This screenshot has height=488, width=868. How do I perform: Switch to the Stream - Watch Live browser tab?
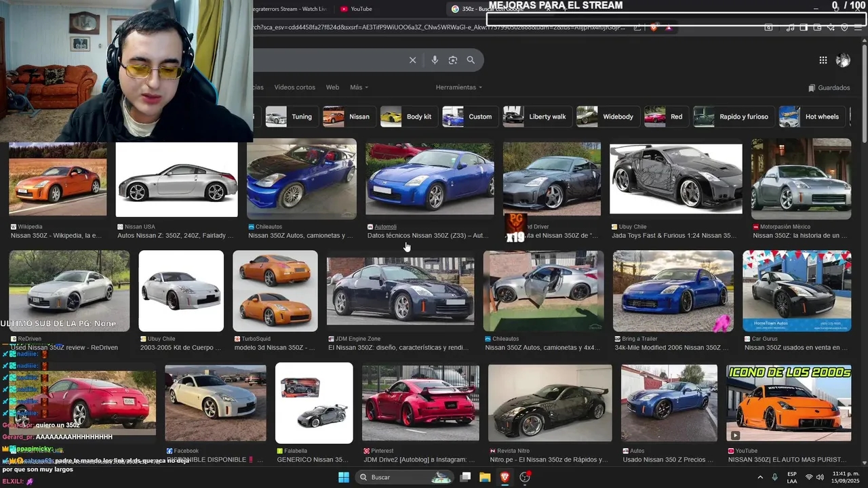coord(288,9)
